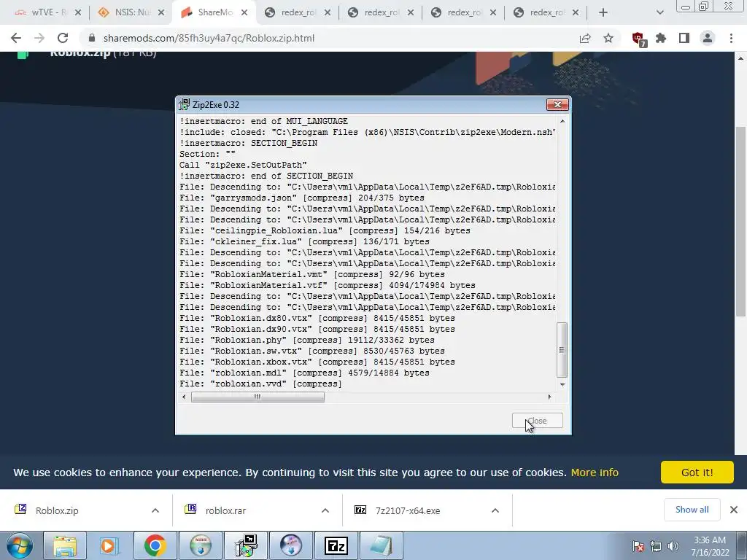This screenshot has height=560, width=747.
Task: Open the installer taskbar icon beside Chrome
Action: pos(200,545)
